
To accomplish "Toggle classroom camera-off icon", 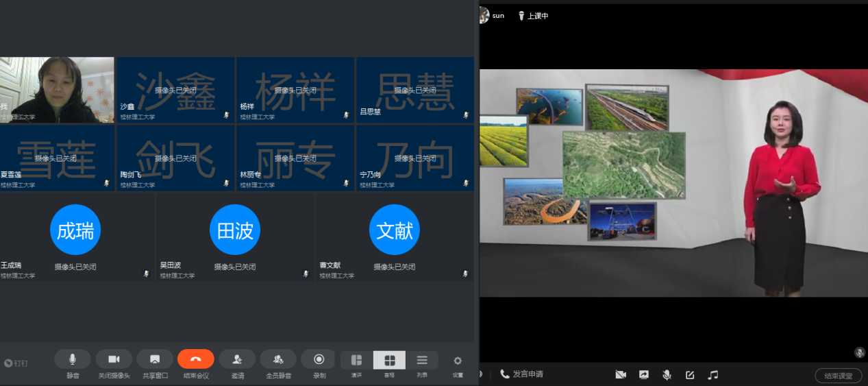I will [x=621, y=374].
